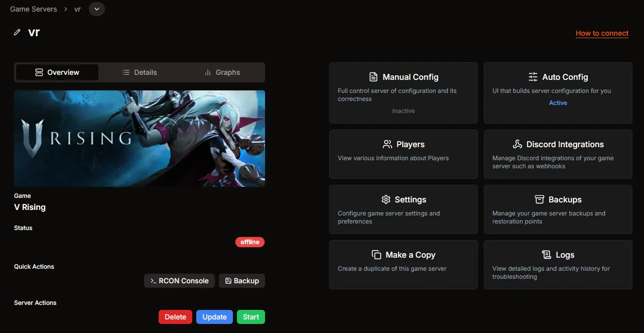Expand the dropdown next to the vr breadcrumb
The height and width of the screenshot is (333, 644).
point(96,9)
